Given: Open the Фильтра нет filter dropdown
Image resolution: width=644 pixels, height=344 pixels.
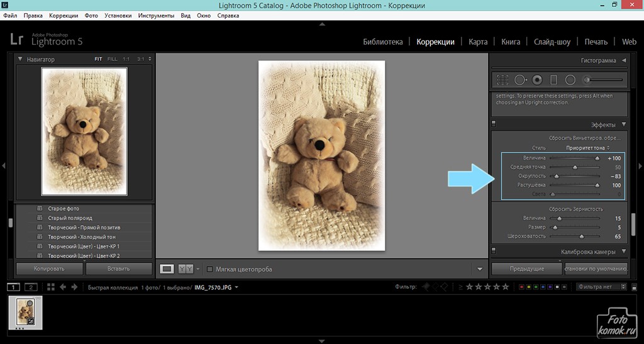Looking at the screenshot, I should (601, 287).
